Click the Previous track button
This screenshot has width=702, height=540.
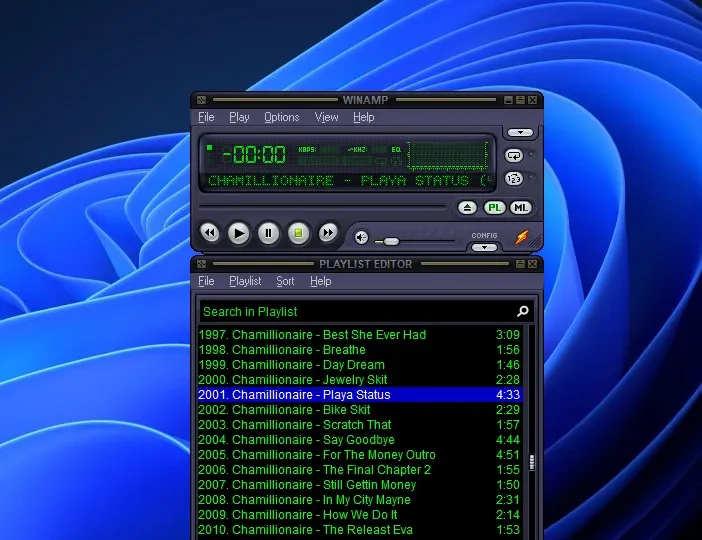(209, 233)
